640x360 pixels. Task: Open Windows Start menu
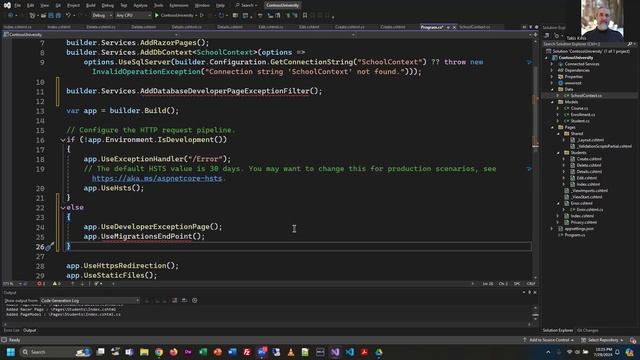[11, 352]
